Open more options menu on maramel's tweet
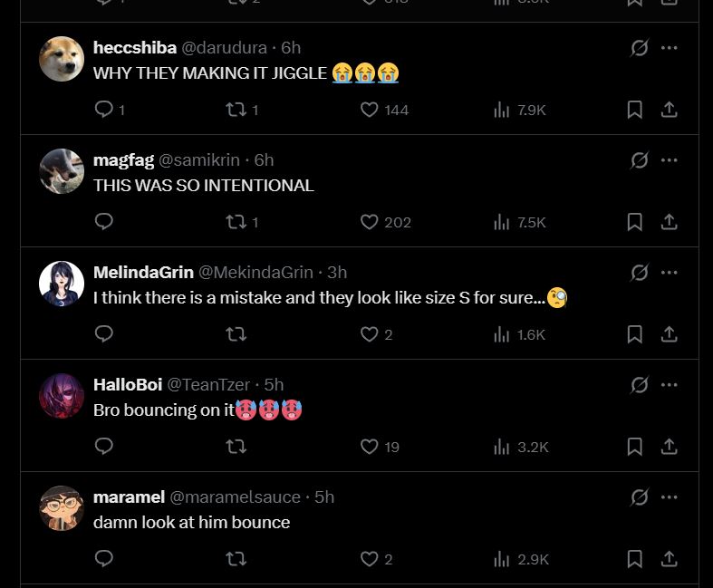Viewport: 713px width, 588px height. (x=670, y=497)
